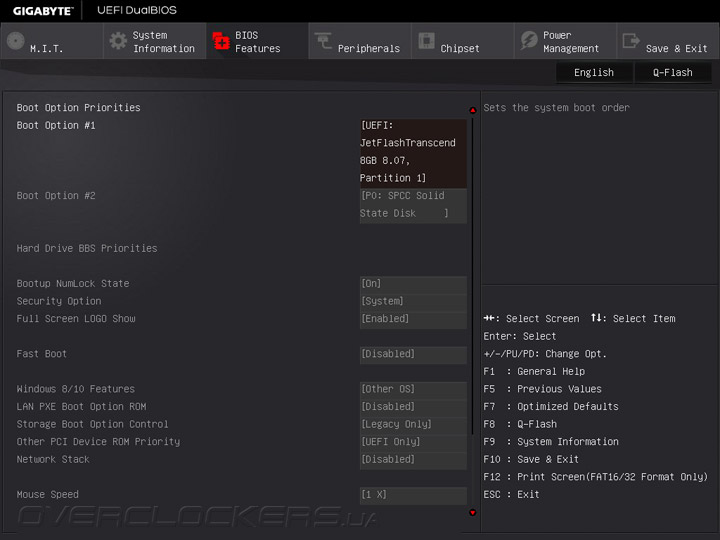Click the 'ESC : Exit' help line
Image resolution: width=720 pixels, height=540 pixels.
[511, 495]
